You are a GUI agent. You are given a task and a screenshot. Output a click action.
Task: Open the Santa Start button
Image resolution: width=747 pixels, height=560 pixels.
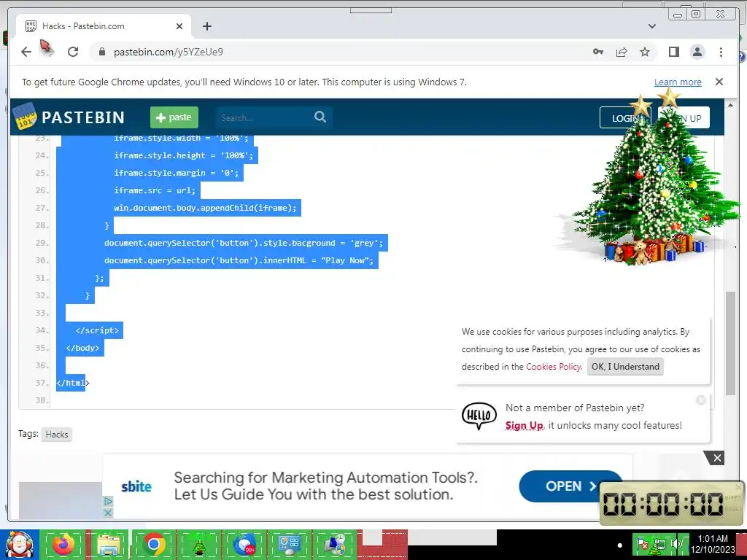click(x=19, y=545)
